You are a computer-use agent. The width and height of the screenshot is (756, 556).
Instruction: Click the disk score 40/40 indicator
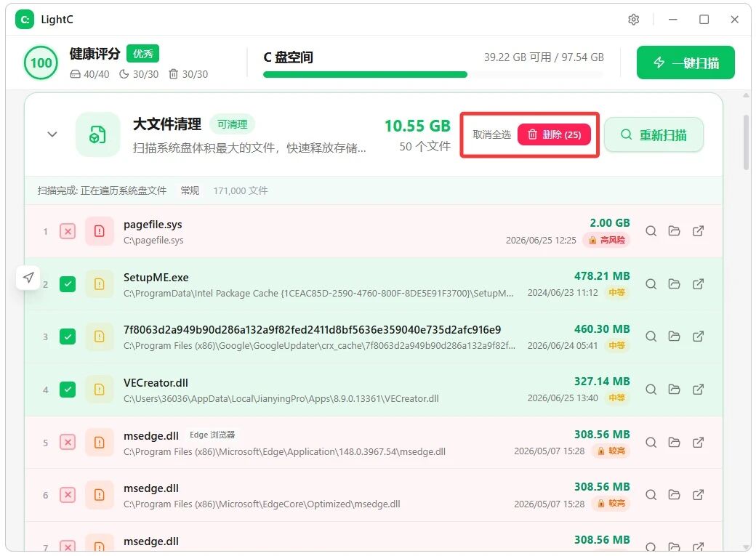tap(89, 74)
